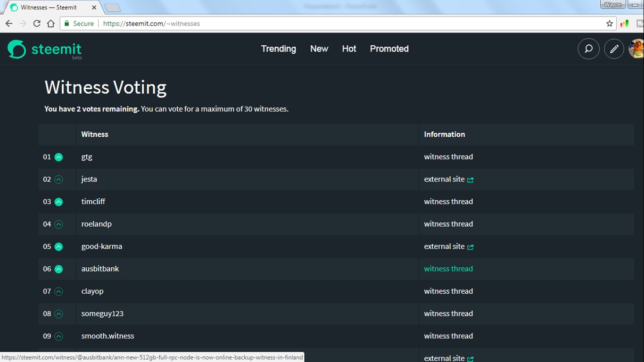Click the browser forward arrow
This screenshot has width=644, height=362.
tap(23, 24)
